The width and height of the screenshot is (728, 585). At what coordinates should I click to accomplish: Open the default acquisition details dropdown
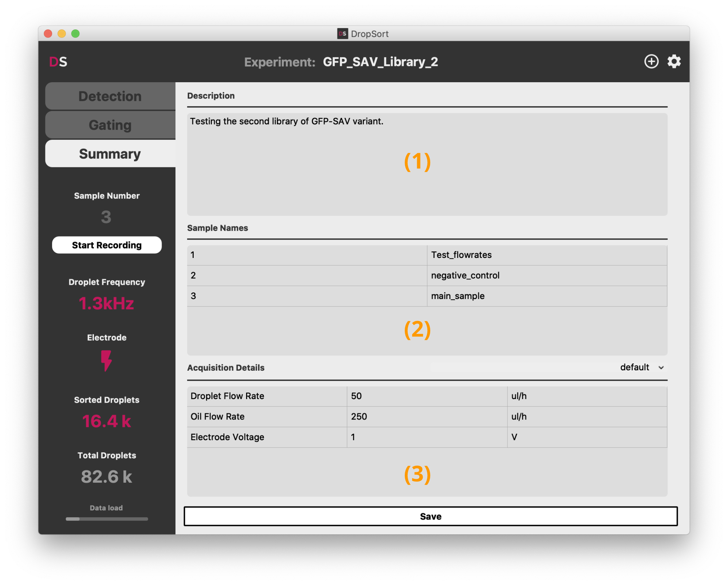coord(635,367)
